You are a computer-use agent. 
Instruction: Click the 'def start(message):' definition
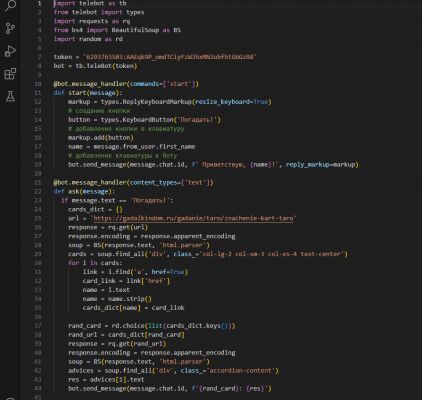[x=88, y=93]
